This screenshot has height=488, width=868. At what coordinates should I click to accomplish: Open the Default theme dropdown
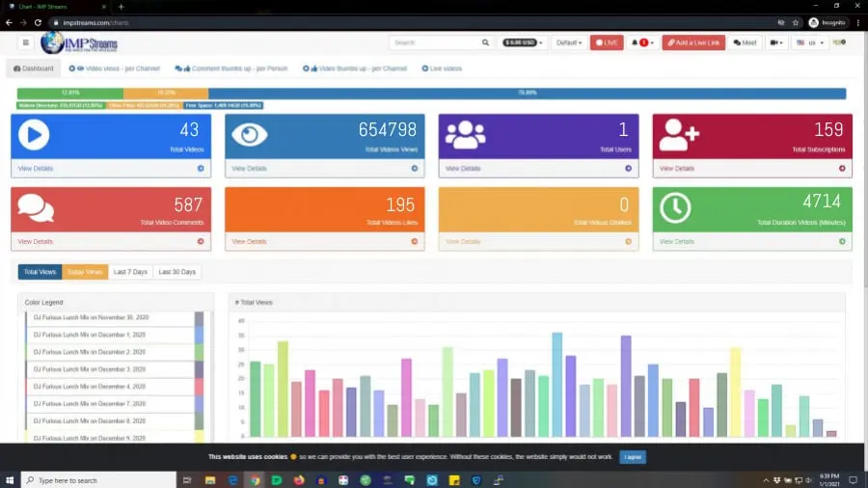569,42
